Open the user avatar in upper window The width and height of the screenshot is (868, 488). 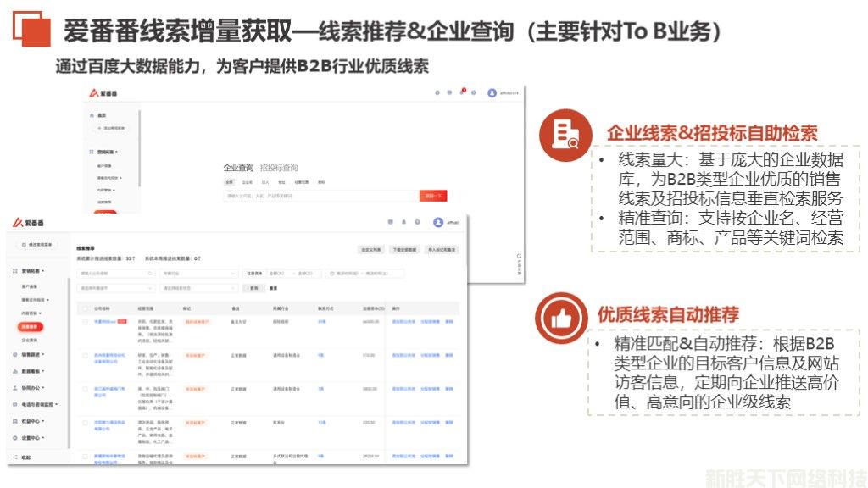click(x=492, y=93)
